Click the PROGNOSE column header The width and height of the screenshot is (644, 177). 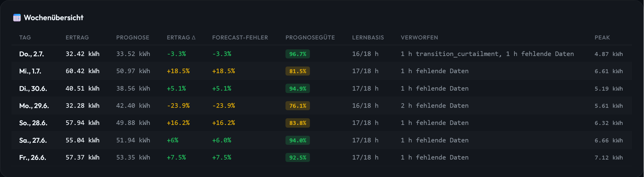pos(133,38)
